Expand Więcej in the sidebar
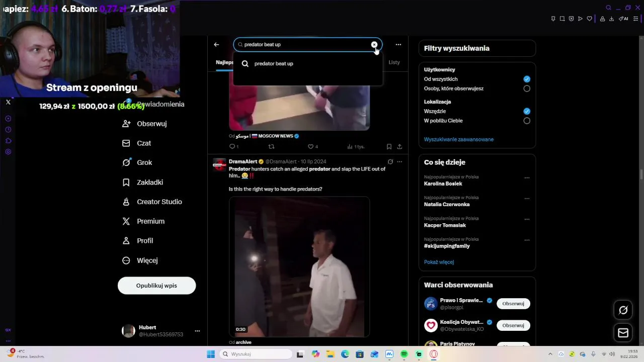 (140, 260)
